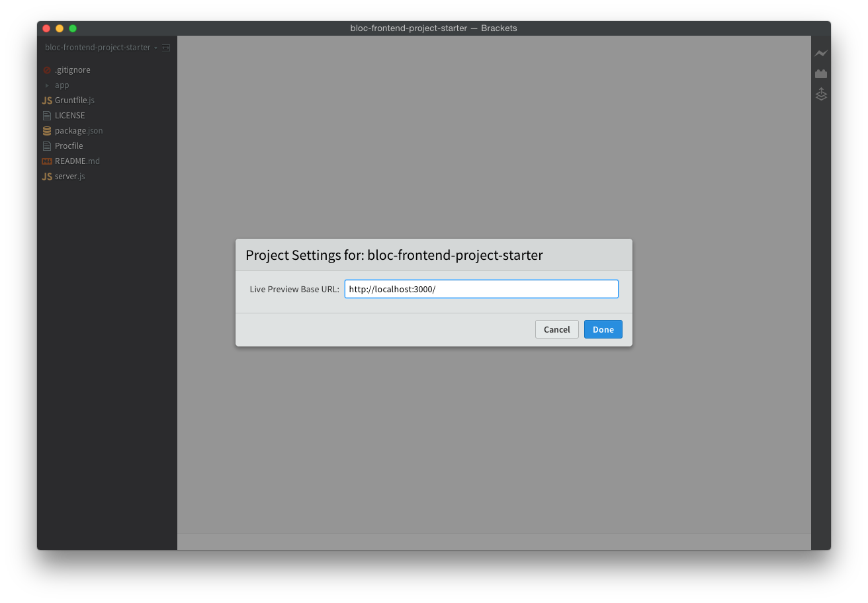Minimize the Brackets window with yellow button
This screenshot has width=868, height=603.
pyautogui.click(x=60, y=28)
